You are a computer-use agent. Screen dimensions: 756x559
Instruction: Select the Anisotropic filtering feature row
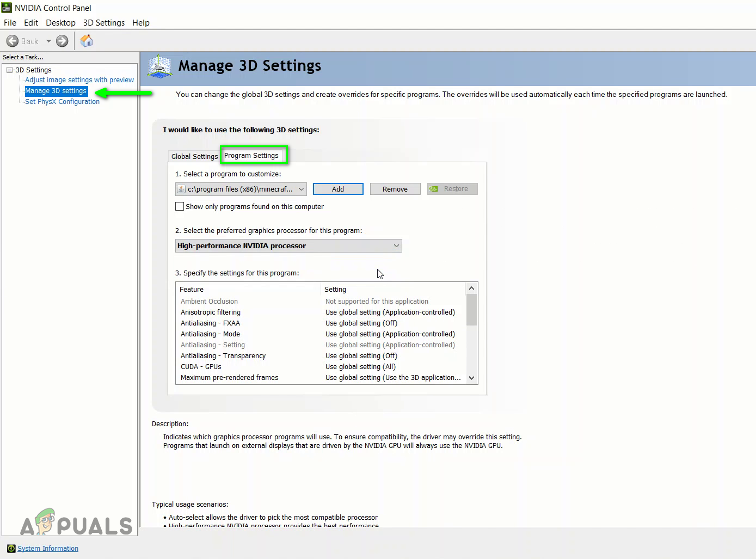click(321, 312)
